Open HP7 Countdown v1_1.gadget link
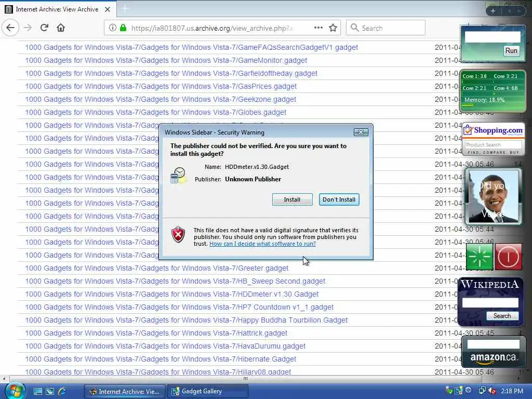This screenshot has width=532, height=399. tap(179, 308)
